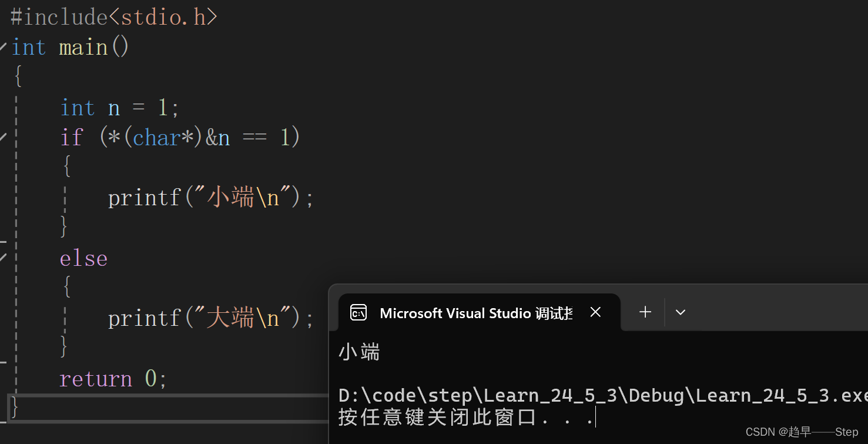Click the #include<stdio.h> line
Viewport: 868px width, 444px height.
coord(114,17)
